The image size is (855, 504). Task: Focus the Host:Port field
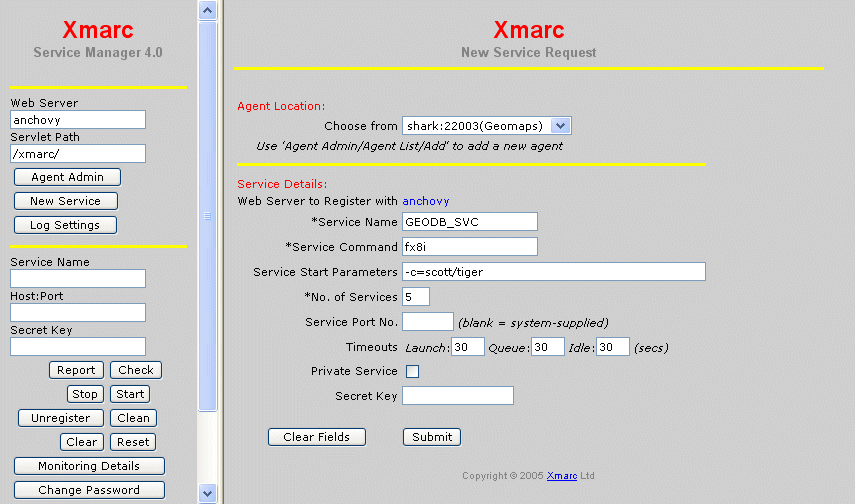(78, 313)
